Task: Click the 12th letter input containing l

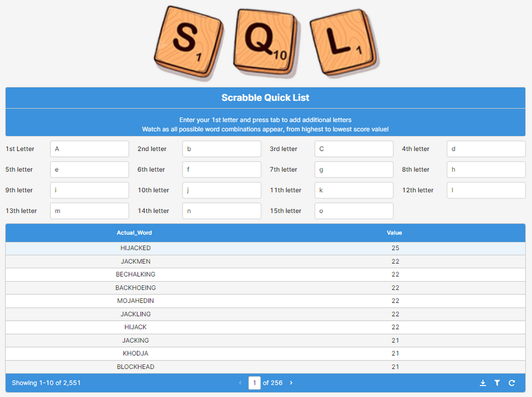Action: coord(486,190)
